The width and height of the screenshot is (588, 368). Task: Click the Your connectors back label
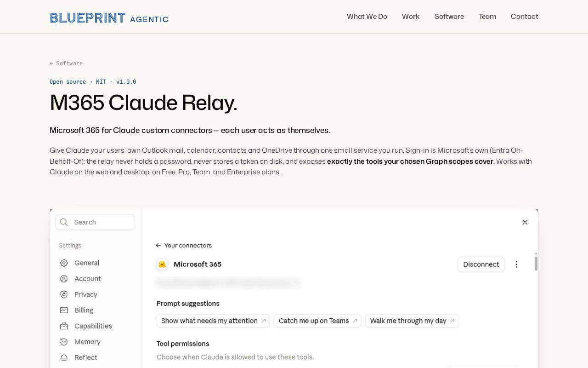188,246
